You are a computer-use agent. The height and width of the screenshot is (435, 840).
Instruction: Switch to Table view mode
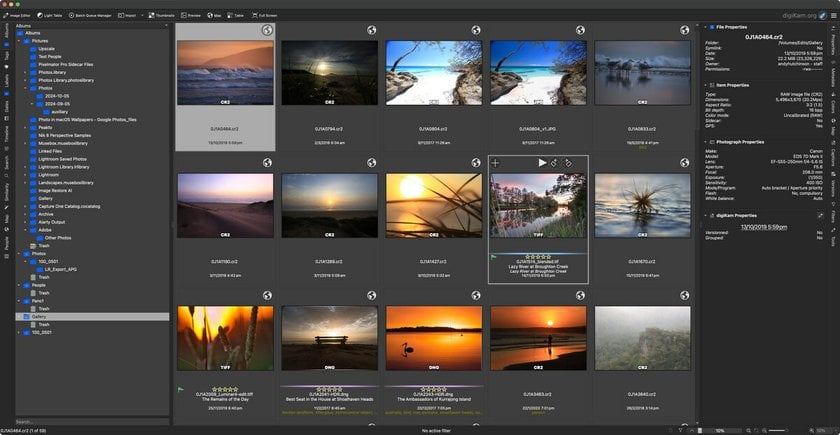click(x=236, y=16)
